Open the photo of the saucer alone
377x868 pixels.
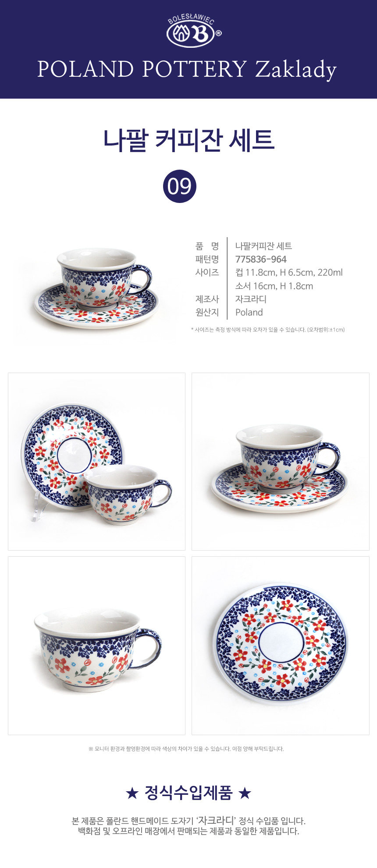click(281, 646)
